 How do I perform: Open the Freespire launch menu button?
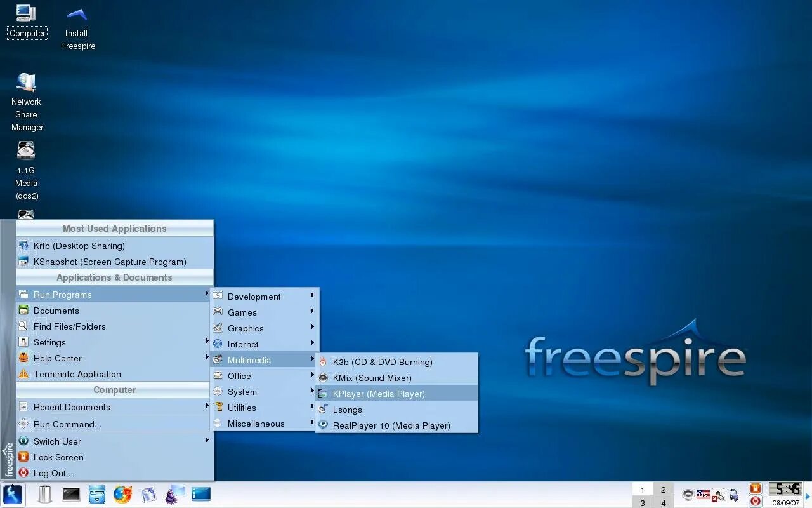point(13,494)
